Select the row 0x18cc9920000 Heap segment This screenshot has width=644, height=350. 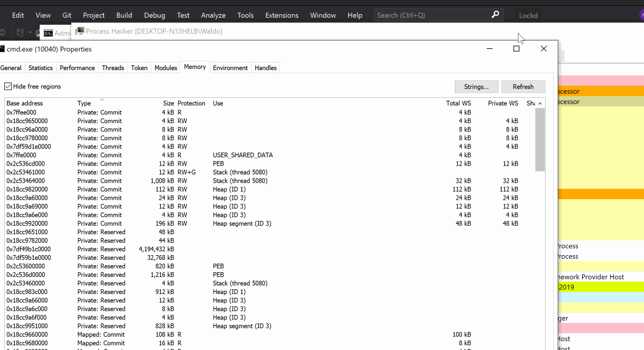click(x=270, y=223)
